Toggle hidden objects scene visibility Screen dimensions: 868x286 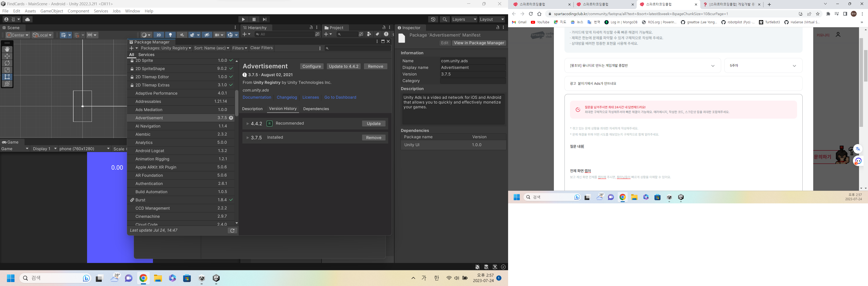click(x=207, y=35)
